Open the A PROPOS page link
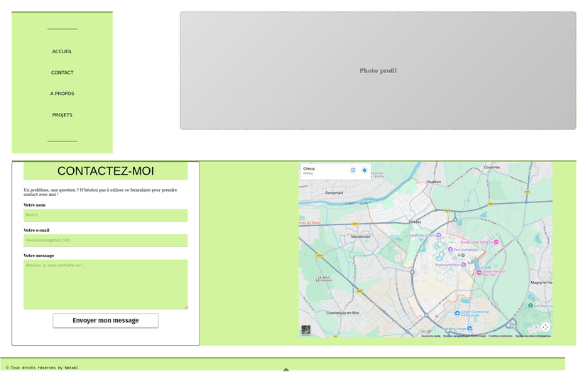 (x=62, y=93)
